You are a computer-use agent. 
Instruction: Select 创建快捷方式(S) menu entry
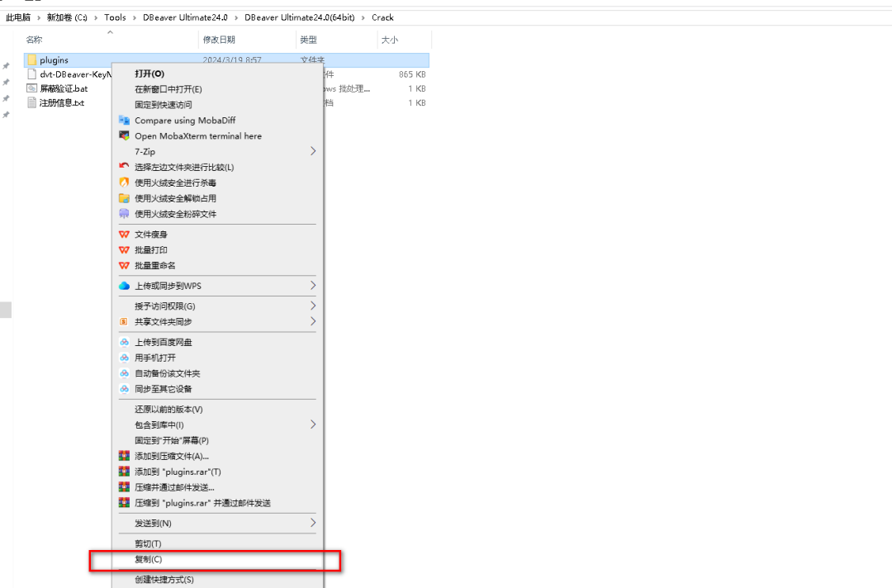tap(216, 580)
